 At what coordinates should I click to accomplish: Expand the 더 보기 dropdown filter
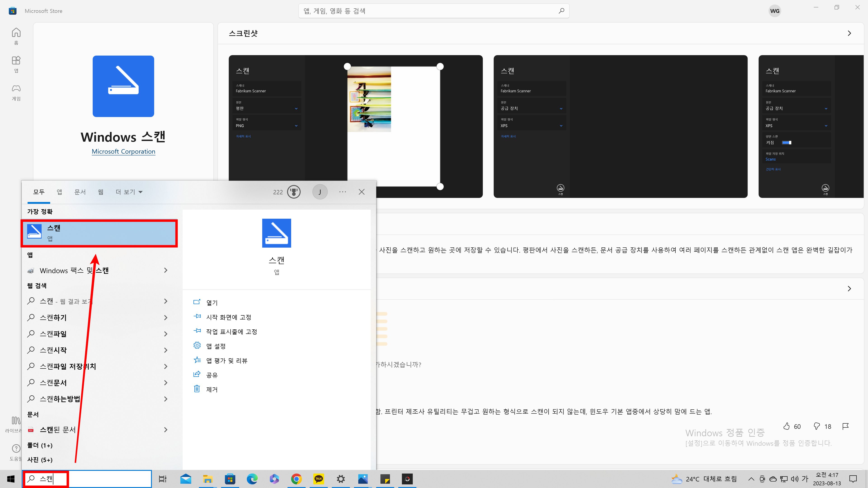[x=129, y=192]
